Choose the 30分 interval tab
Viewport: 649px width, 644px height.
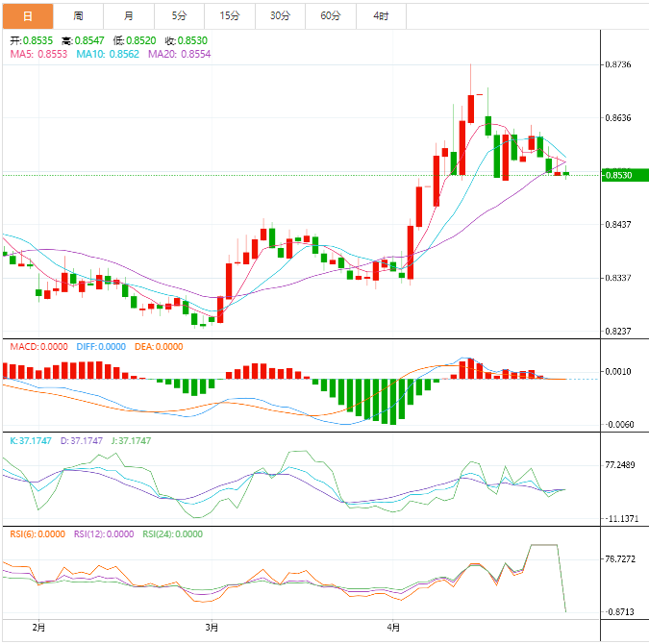pyautogui.click(x=280, y=16)
